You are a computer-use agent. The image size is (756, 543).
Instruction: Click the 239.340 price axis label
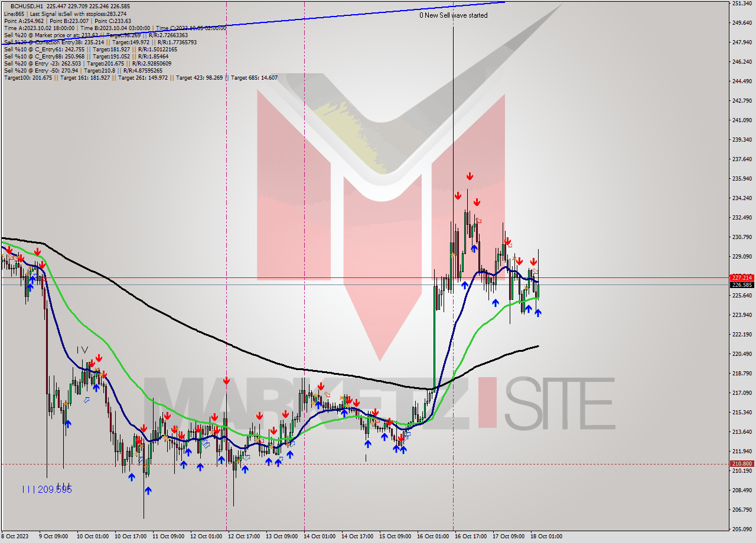pyautogui.click(x=741, y=140)
